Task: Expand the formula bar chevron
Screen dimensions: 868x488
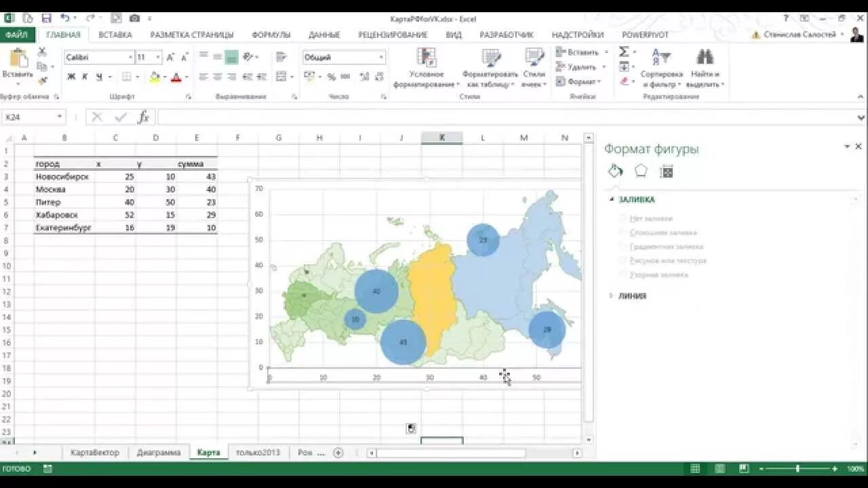Action: pos(861,117)
